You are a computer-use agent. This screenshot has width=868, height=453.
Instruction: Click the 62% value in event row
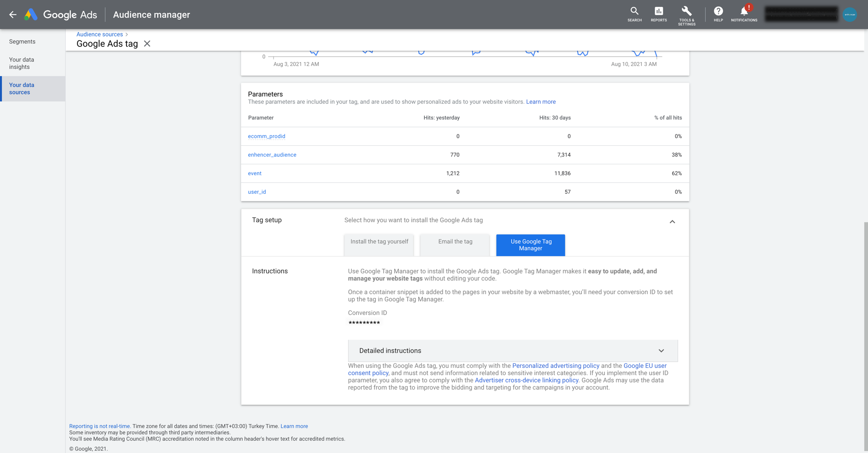[x=677, y=173]
